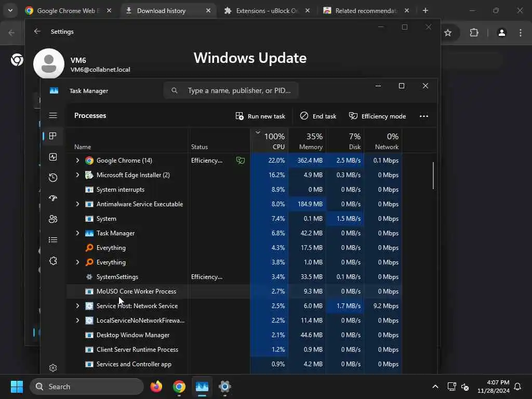Open Startup apps sidebar icon
The height and width of the screenshot is (399, 532).
pos(53,198)
